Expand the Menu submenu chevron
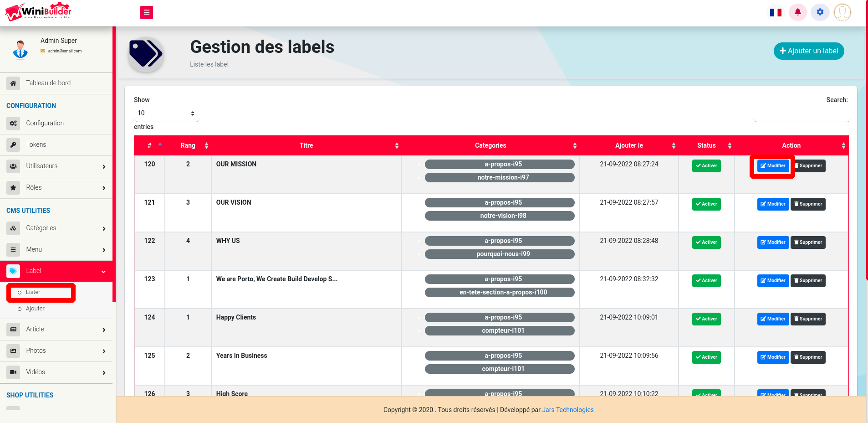This screenshot has width=868, height=423. tap(104, 250)
